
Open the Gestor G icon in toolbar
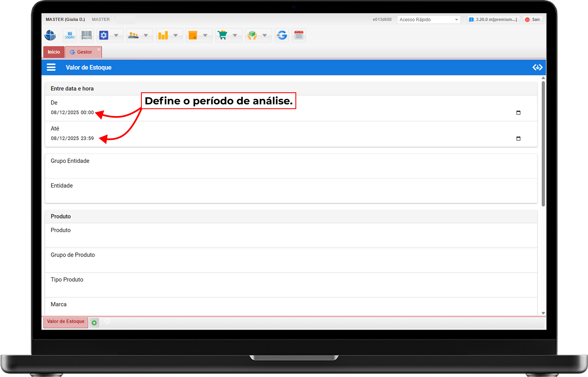click(x=282, y=35)
